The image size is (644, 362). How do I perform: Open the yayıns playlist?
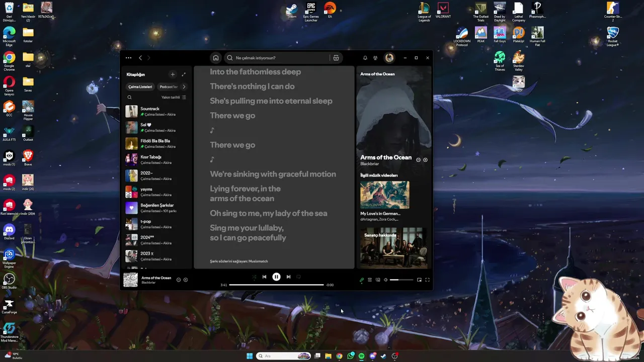point(156,192)
